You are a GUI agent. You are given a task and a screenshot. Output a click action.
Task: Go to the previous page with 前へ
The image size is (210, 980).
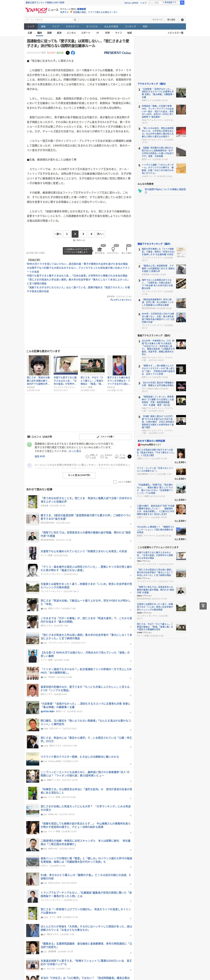click(x=58, y=234)
